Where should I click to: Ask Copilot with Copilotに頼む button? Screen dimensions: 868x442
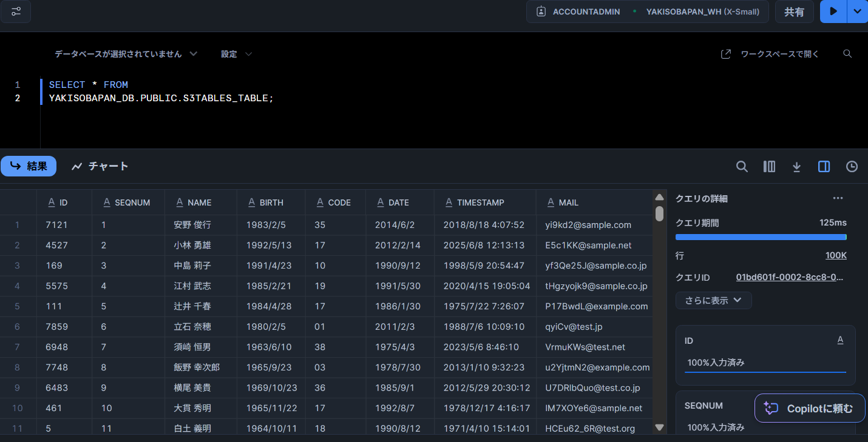[810, 408]
